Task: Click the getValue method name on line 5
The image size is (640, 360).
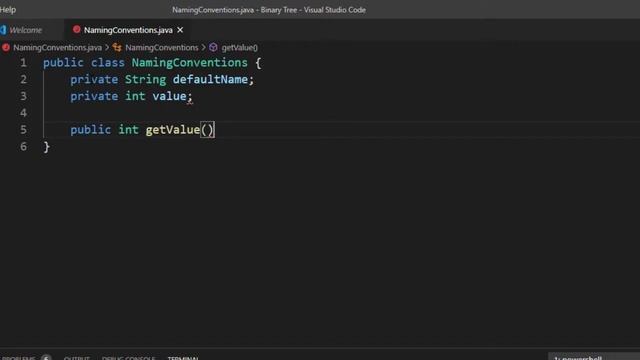Action: point(173,130)
